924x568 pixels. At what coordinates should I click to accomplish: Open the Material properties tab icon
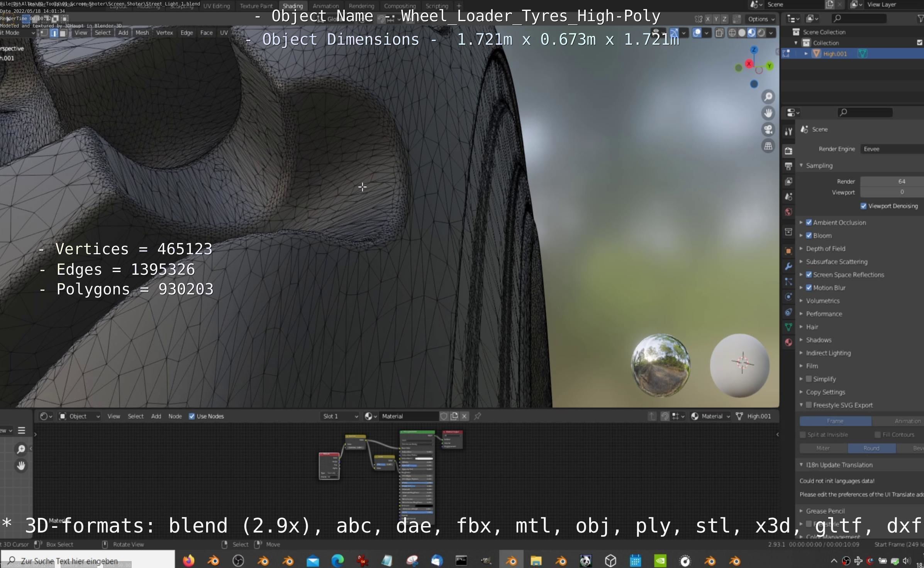click(788, 342)
